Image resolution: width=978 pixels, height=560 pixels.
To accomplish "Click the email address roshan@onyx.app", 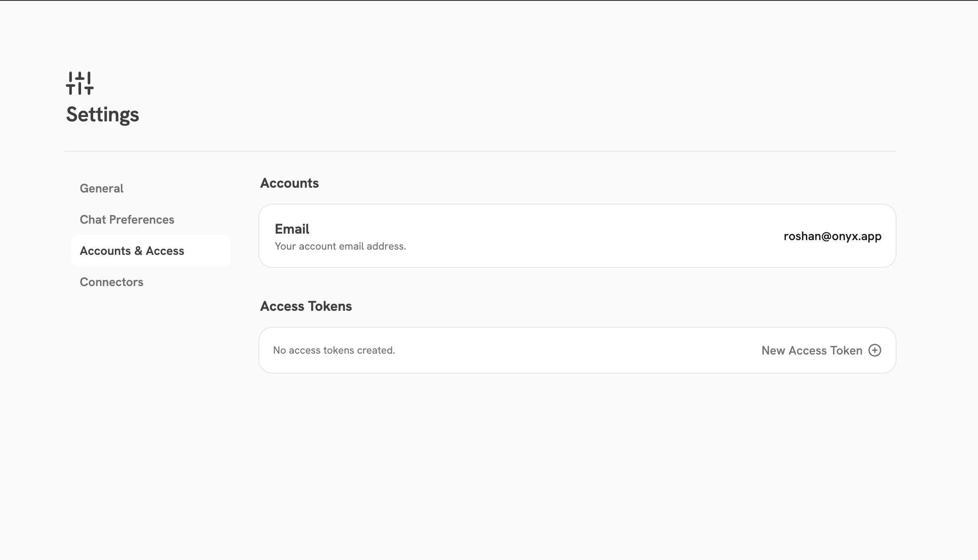I will pyautogui.click(x=832, y=236).
